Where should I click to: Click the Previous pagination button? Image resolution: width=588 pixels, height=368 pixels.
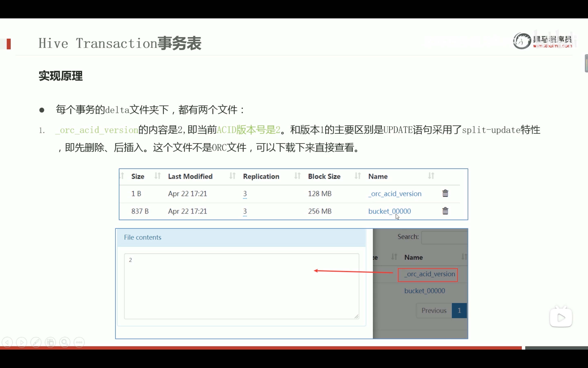(434, 311)
